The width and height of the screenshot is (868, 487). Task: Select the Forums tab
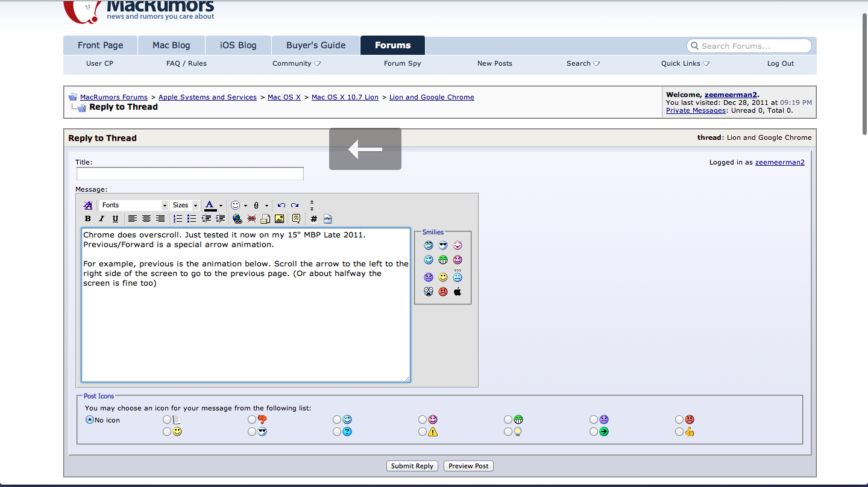pos(392,45)
